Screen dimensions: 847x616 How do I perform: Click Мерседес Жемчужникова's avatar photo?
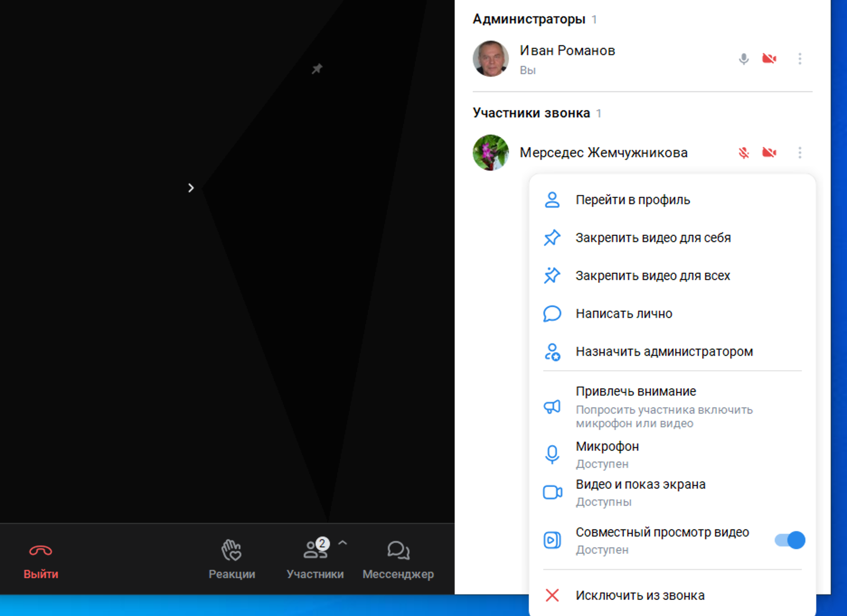491,153
